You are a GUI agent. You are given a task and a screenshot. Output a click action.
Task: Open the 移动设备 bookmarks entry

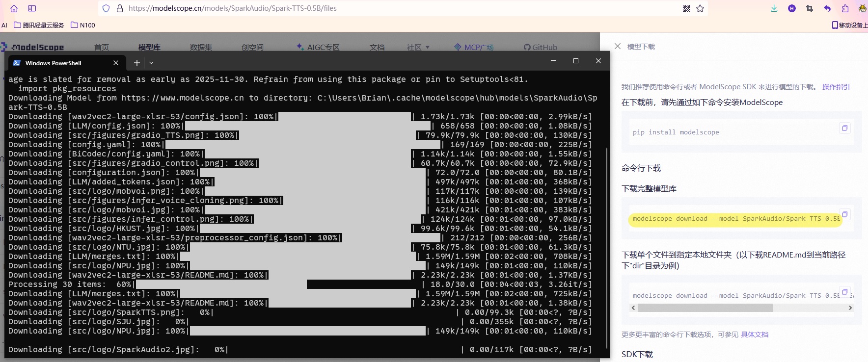tap(850, 25)
